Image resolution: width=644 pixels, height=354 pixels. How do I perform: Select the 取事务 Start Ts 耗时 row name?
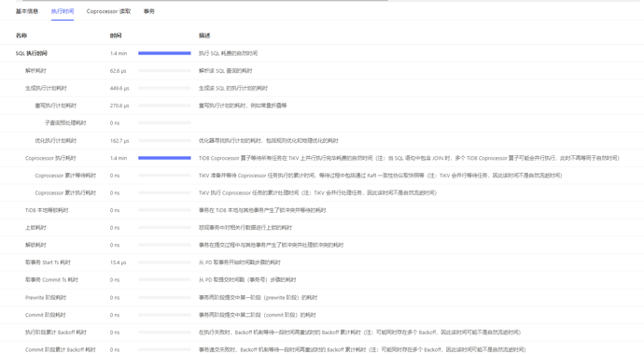click(x=48, y=262)
